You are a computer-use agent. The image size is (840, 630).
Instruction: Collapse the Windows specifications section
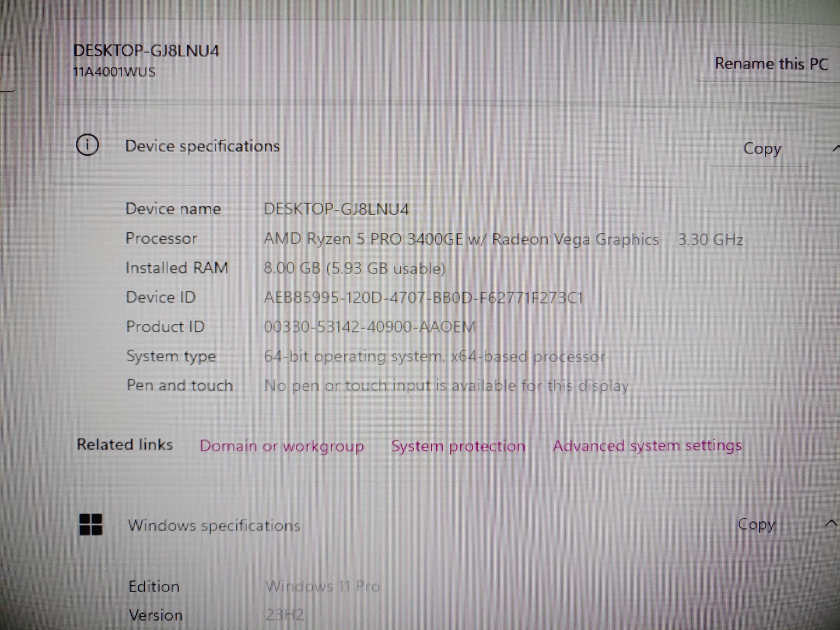point(832,523)
